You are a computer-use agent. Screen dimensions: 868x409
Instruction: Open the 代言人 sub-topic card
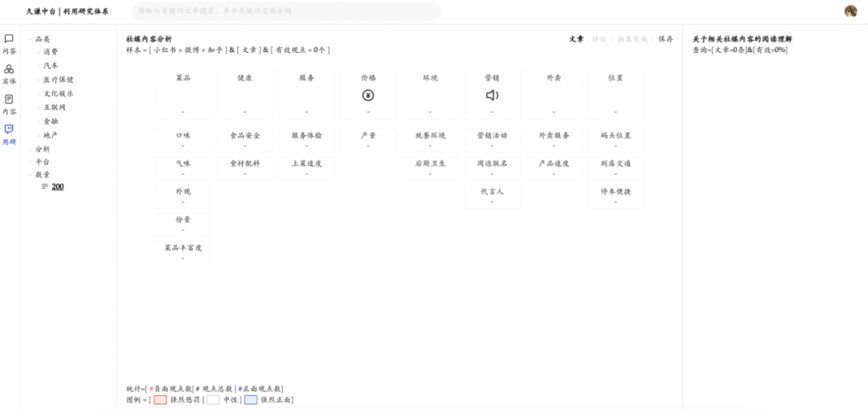492,197
